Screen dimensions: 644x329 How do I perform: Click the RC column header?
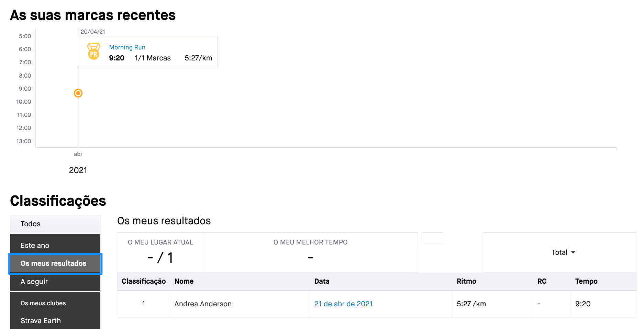(x=542, y=281)
